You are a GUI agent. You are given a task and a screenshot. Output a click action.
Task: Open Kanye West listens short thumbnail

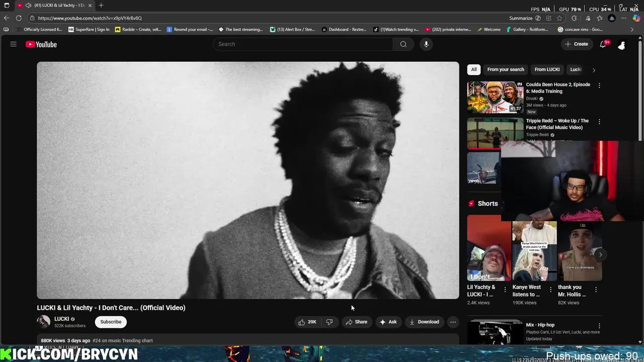[534, 251]
